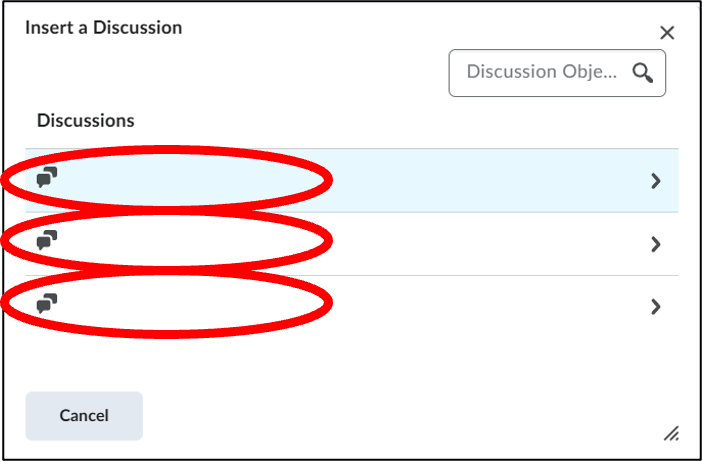The width and height of the screenshot is (702, 462).
Task: Expand the first discussion via its chevron
Action: click(x=656, y=181)
